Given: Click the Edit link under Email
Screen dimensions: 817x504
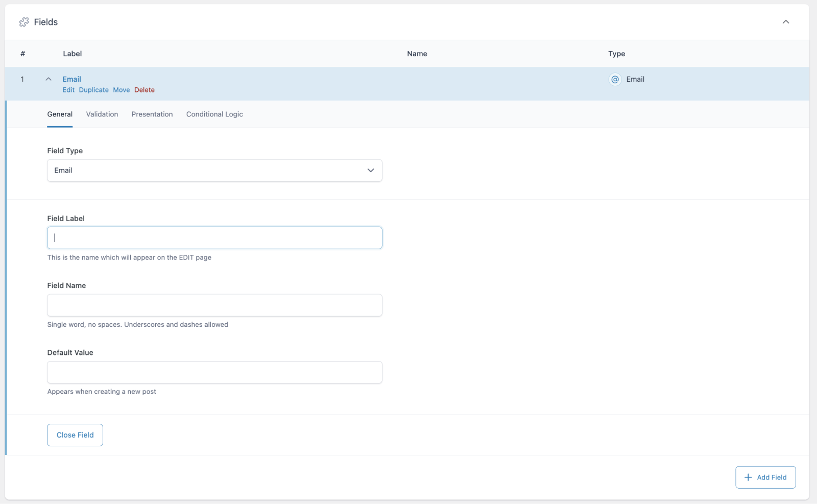Looking at the screenshot, I should (68, 90).
